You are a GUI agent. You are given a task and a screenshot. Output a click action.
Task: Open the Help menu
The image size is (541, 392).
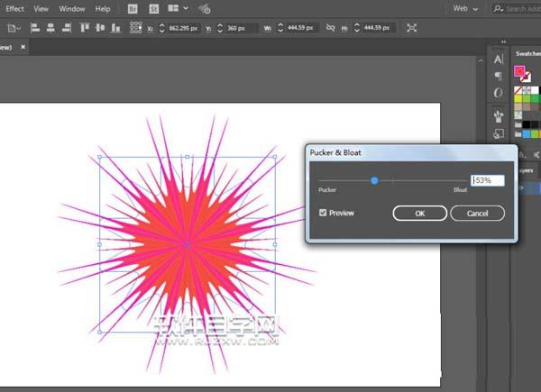pos(103,8)
